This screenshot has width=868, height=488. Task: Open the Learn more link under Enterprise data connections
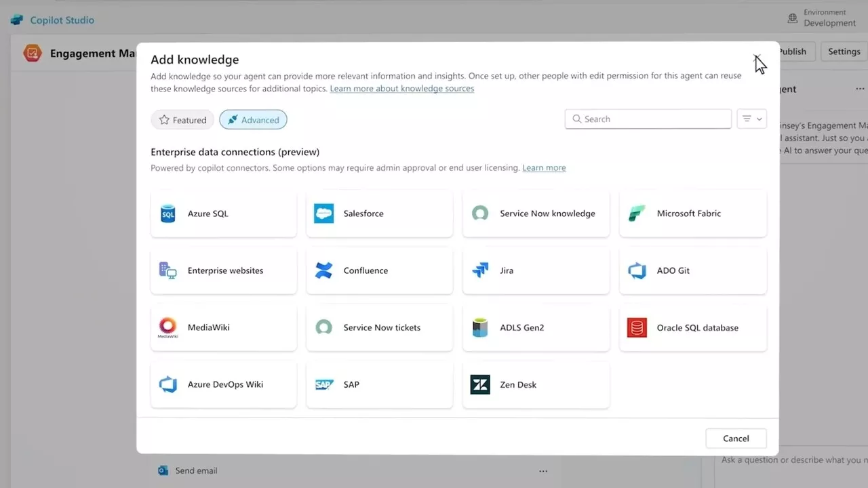(x=544, y=167)
